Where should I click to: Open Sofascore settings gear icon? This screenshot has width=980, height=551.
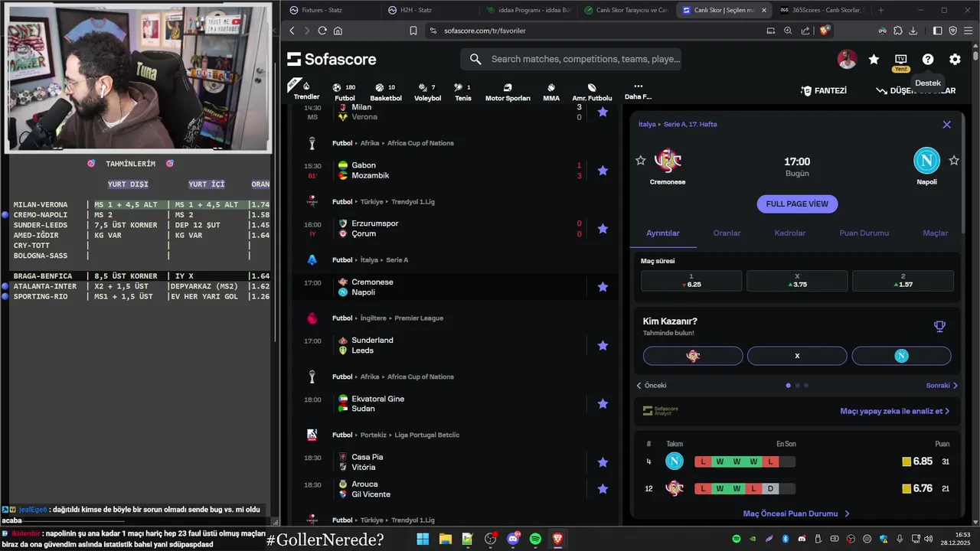coord(955,59)
